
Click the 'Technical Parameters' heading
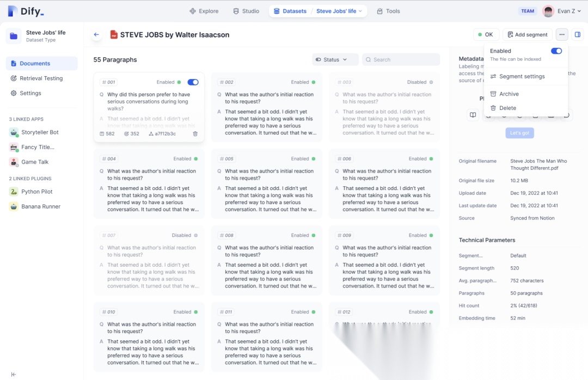tap(487, 240)
